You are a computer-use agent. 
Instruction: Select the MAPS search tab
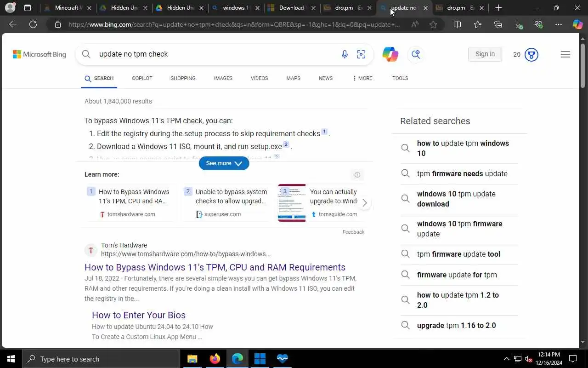coord(293,78)
